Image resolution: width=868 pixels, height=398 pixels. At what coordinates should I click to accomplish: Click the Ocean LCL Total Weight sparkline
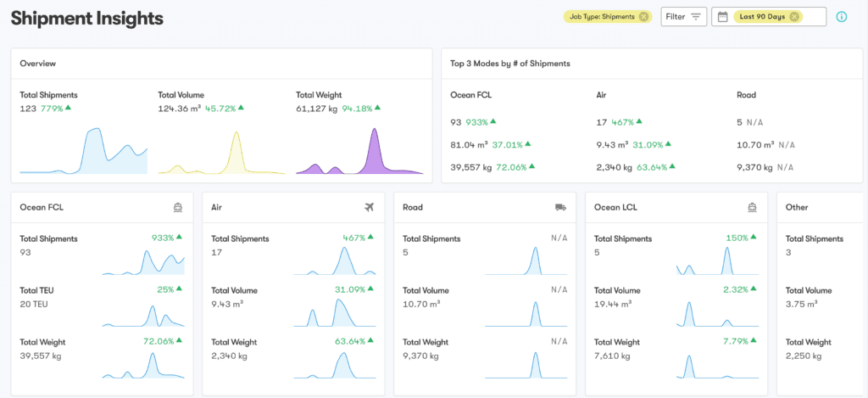pyautogui.click(x=717, y=366)
